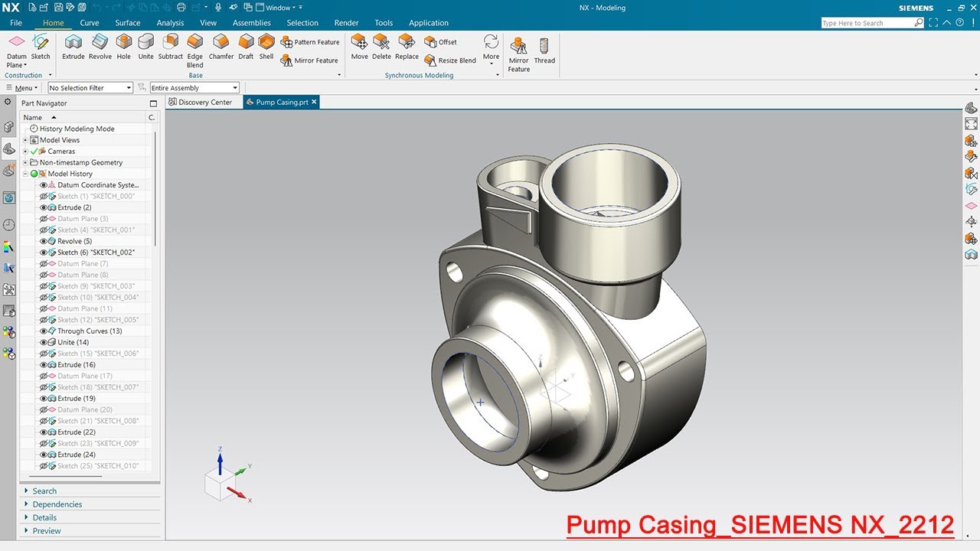Switch to the Surface ribbon tab
Screen dimensions: 980x551
[128, 23]
